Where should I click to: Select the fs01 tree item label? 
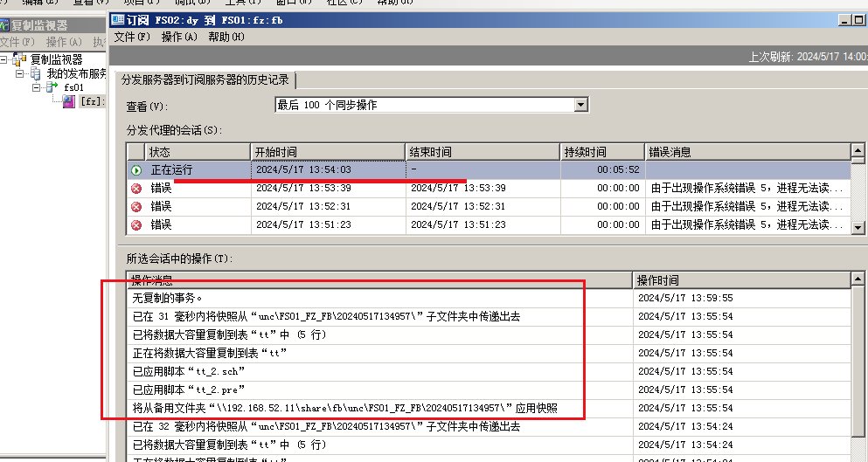click(x=73, y=87)
